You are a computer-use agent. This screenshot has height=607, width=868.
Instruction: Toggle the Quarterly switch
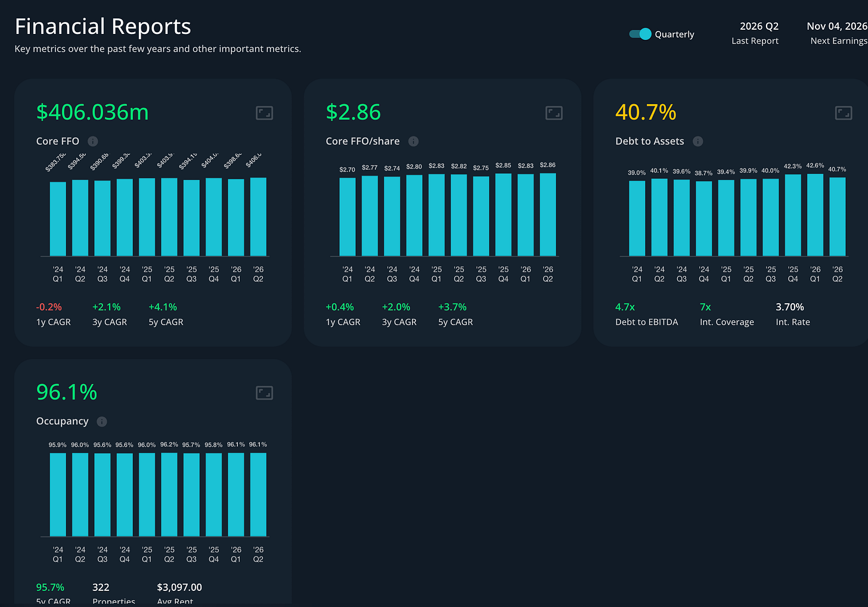[x=640, y=34]
